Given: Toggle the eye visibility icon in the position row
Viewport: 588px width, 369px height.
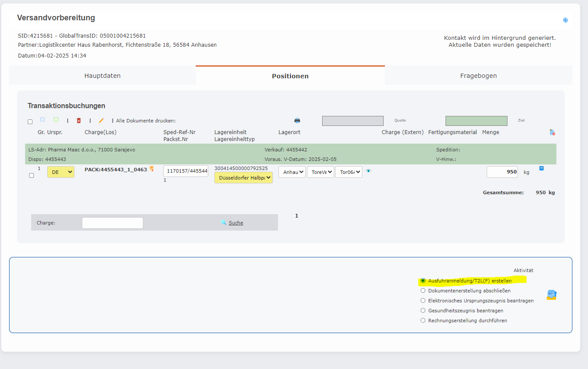Looking at the screenshot, I should tap(368, 171).
